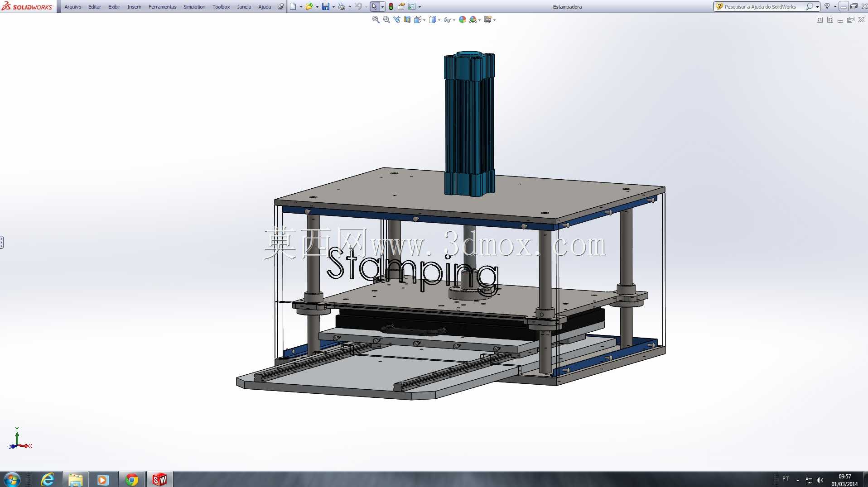Expand the Save dropdown arrow

pos(333,7)
